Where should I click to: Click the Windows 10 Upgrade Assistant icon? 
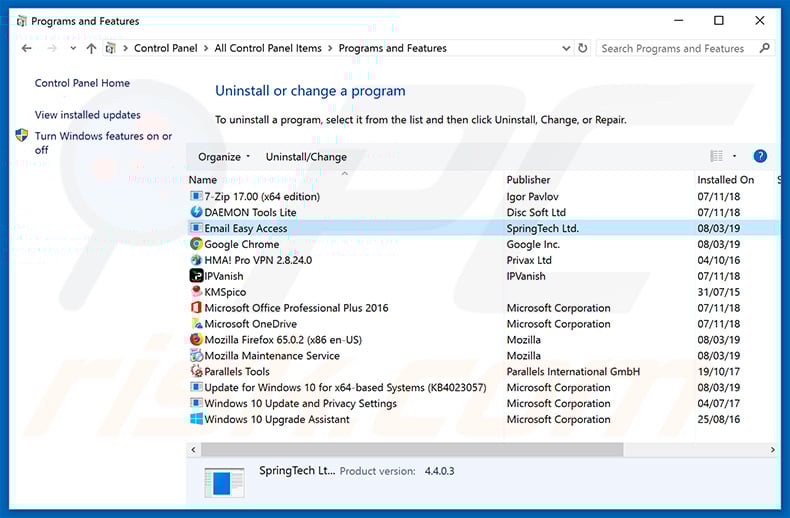196,419
